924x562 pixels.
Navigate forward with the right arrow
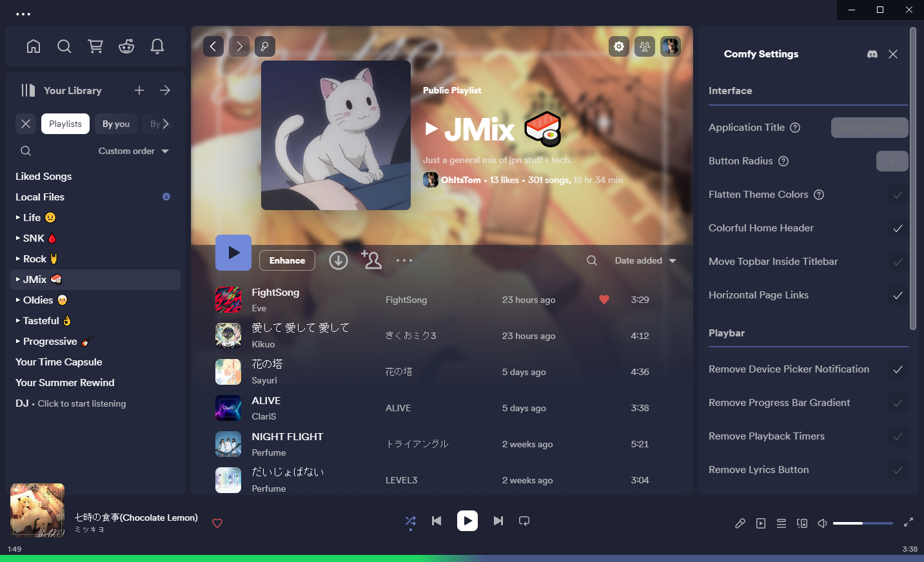click(x=239, y=46)
